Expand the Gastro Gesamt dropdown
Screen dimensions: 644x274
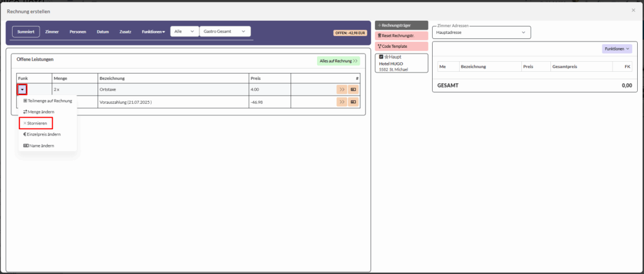point(225,31)
